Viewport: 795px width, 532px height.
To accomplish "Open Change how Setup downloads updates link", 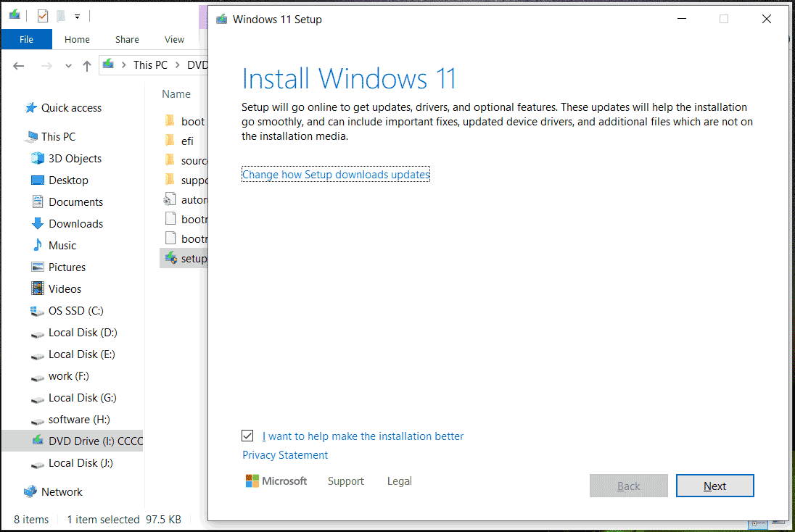I will click(336, 174).
